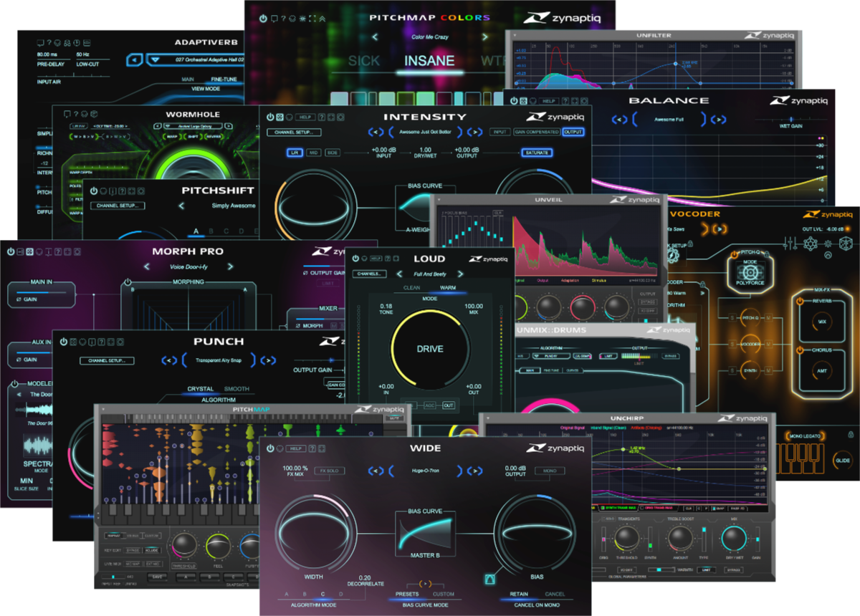Select algorithm mode A in WIDE
860x616 pixels.
[287, 594]
